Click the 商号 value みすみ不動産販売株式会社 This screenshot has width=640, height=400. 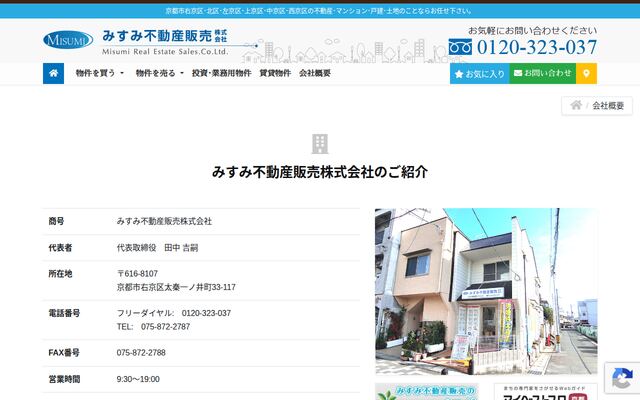[x=164, y=221]
